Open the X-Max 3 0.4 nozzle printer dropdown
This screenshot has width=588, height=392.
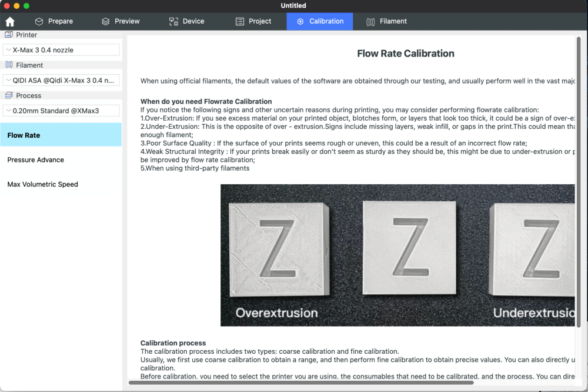(61, 50)
